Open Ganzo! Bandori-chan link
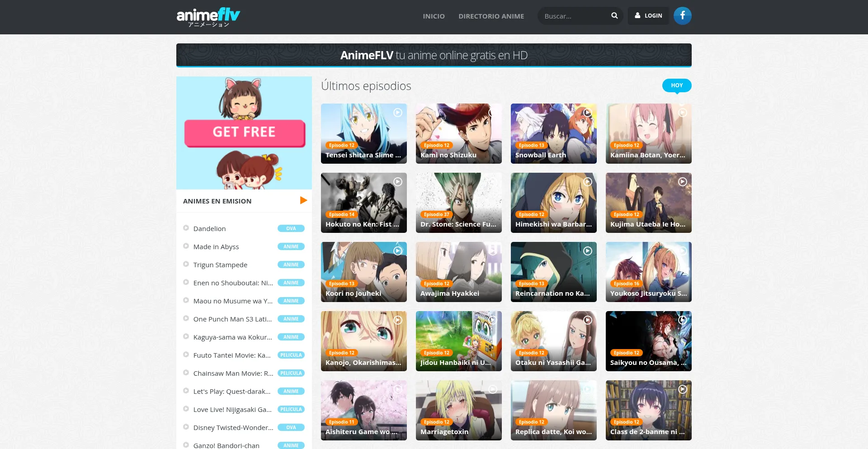868x449 pixels. click(226, 445)
